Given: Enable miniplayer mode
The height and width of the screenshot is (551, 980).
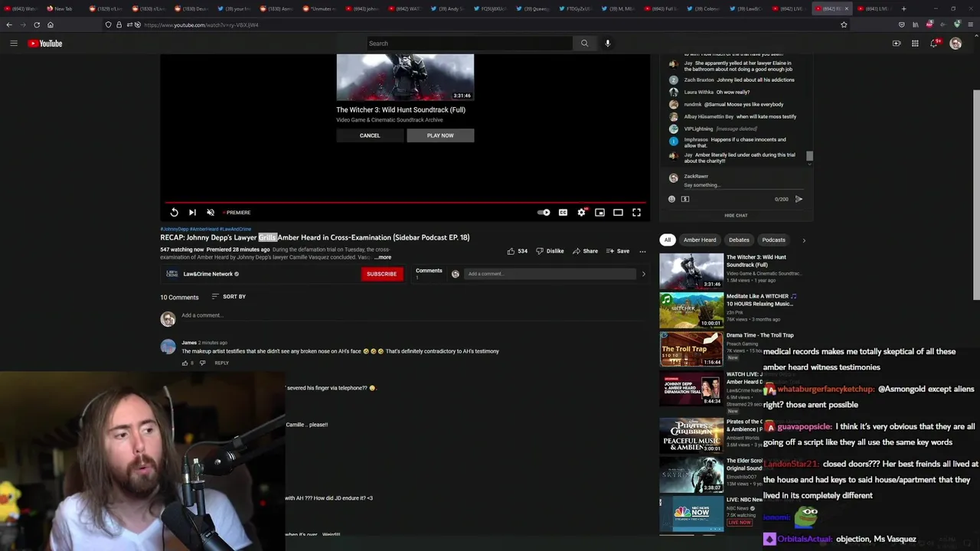Looking at the screenshot, I should (x=599, y=213).
